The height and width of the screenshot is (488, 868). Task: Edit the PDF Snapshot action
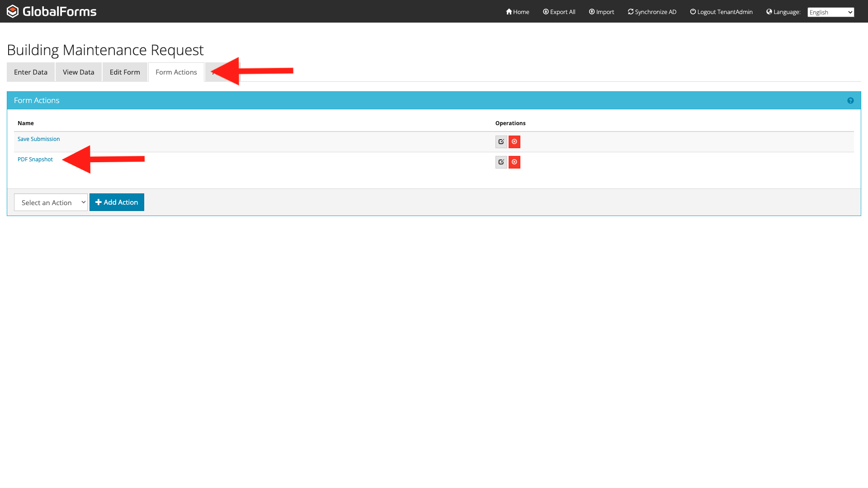click(501, 162)
